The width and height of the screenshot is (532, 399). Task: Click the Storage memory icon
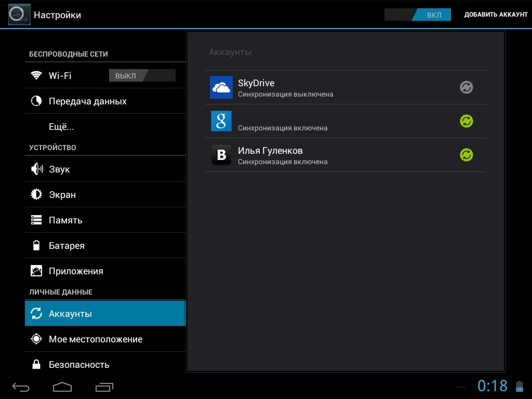[x=36, y=220]
